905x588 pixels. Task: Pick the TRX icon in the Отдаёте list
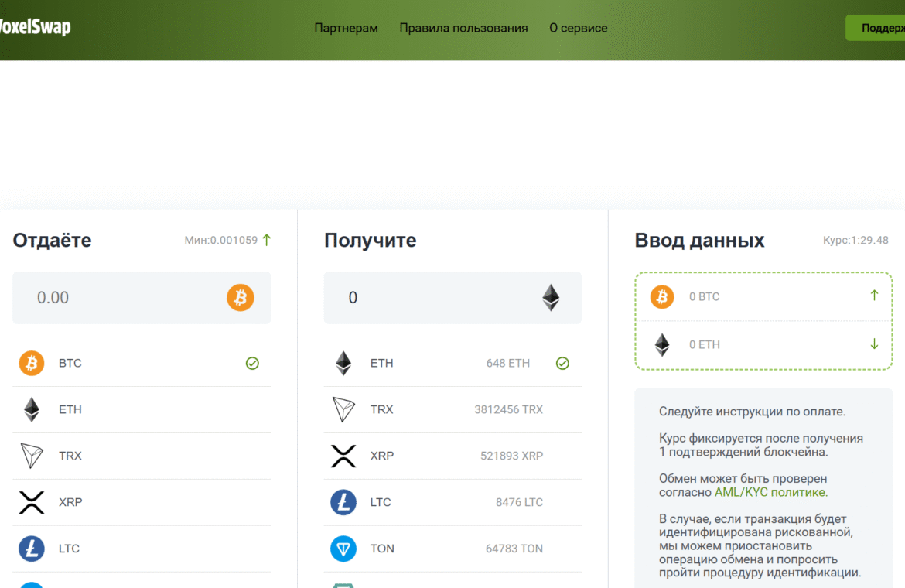click(32, 456)
